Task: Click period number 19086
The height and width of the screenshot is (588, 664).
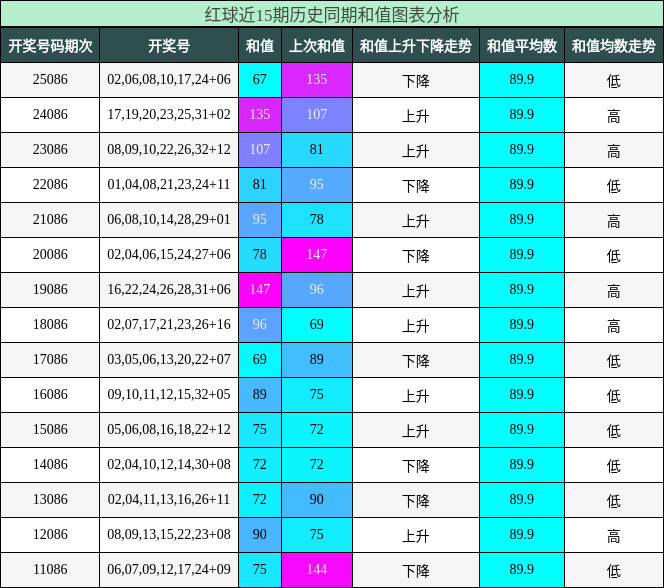Action: (x=50, y=290)
